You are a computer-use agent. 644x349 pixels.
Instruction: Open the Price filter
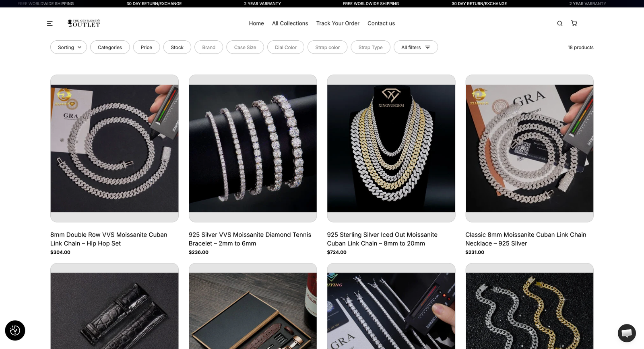click(147, 47)
